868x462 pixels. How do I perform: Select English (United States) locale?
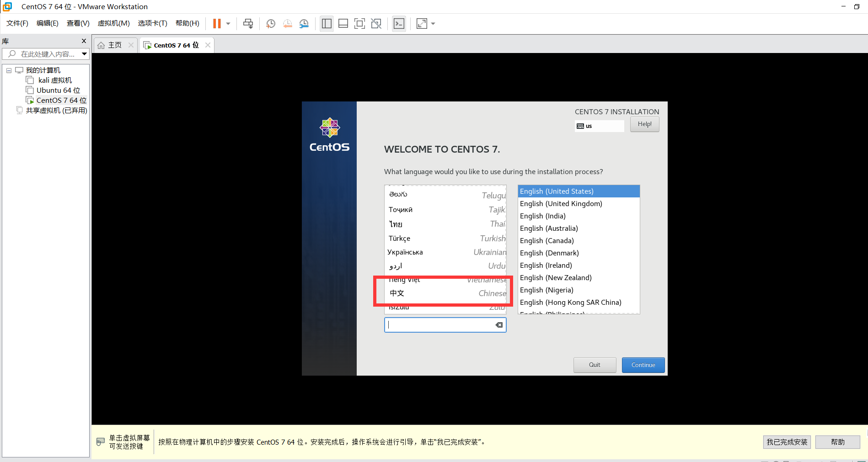click(x=579, y=191)
